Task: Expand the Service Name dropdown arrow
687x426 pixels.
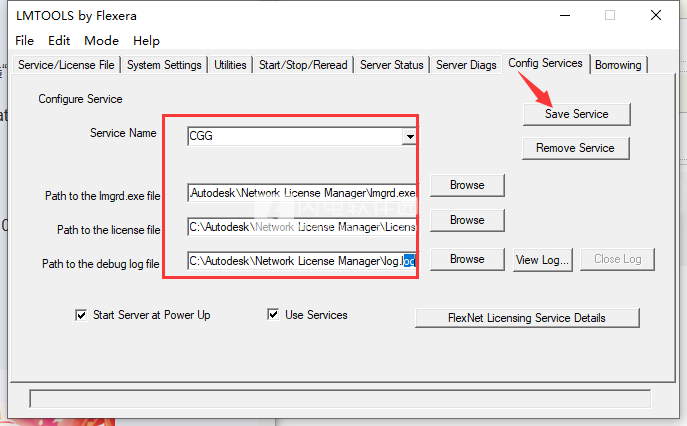Action: [x=409, y=136]
